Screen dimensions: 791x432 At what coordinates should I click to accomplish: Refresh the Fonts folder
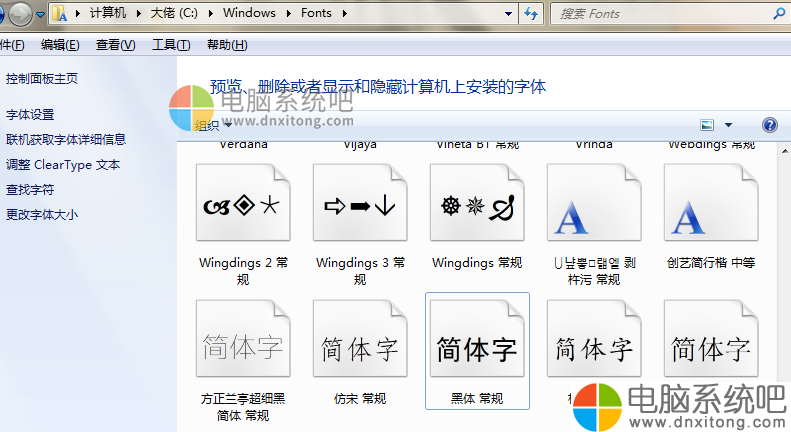(531, 14)
